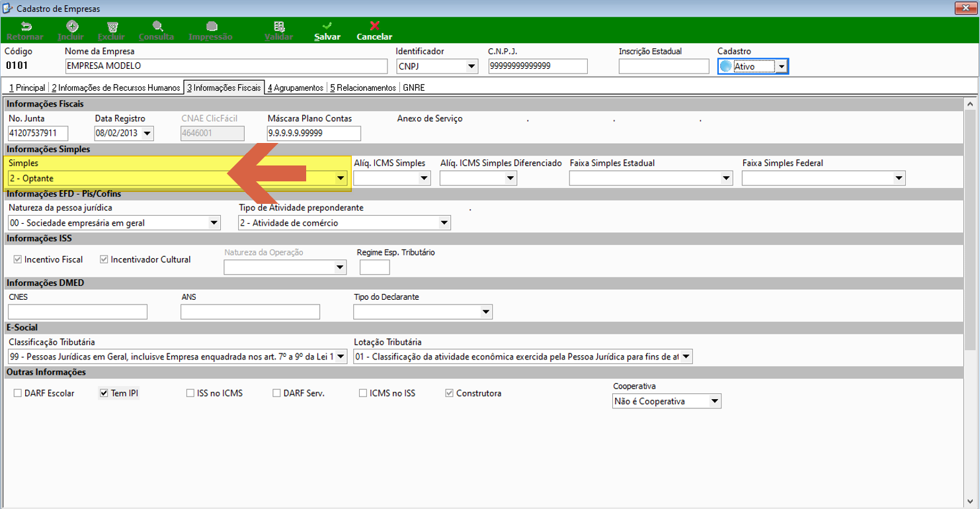Viewport: 980px width, 509px height.
Task: Click the vertical scrollbar thumb
Action: tap(970, 229)
